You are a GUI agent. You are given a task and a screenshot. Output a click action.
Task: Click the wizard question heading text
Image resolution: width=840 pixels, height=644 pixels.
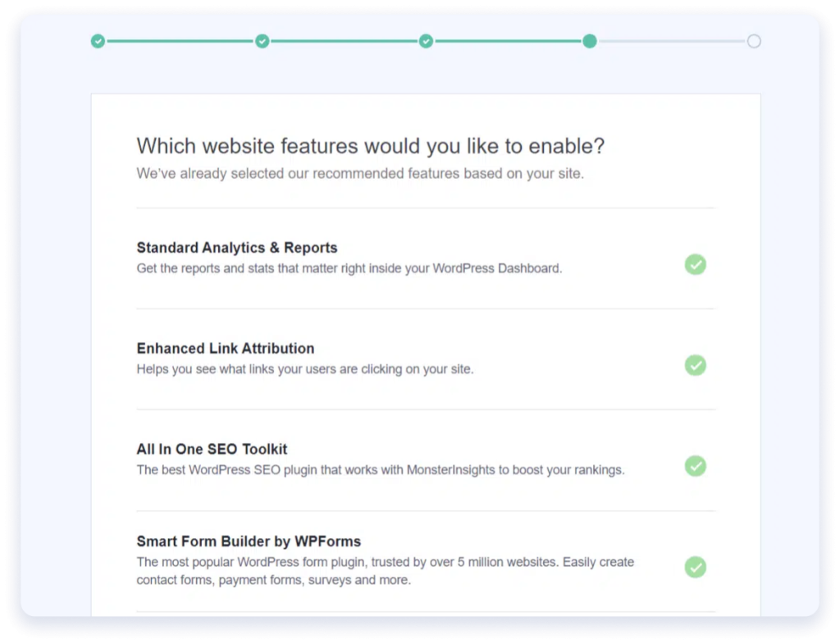pyautogui.click(x=371, y=145)
